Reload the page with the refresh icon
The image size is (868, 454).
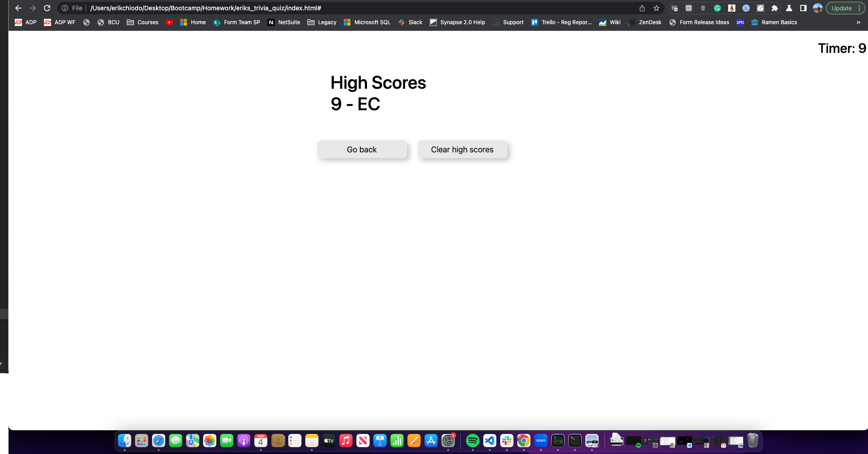click(x=47, y=8)
